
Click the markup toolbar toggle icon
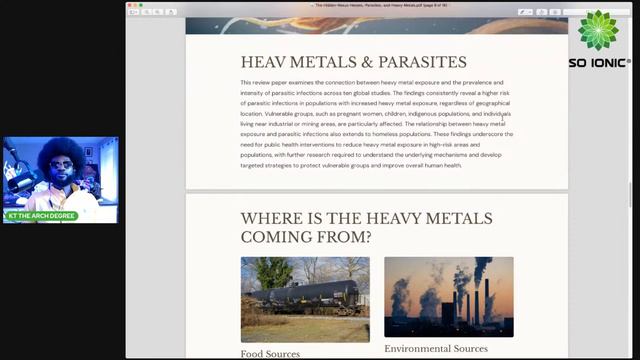[x=555, y=12]
